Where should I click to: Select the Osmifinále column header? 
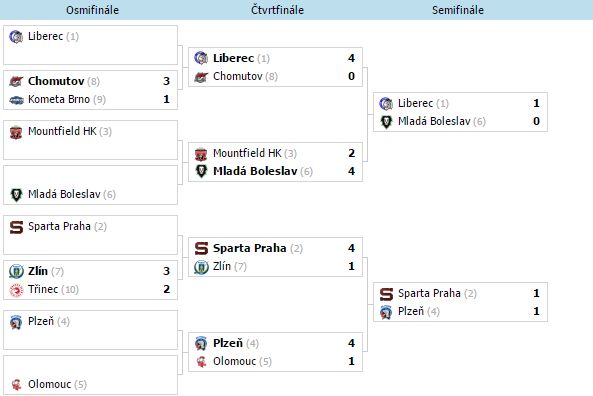(92, 10)
